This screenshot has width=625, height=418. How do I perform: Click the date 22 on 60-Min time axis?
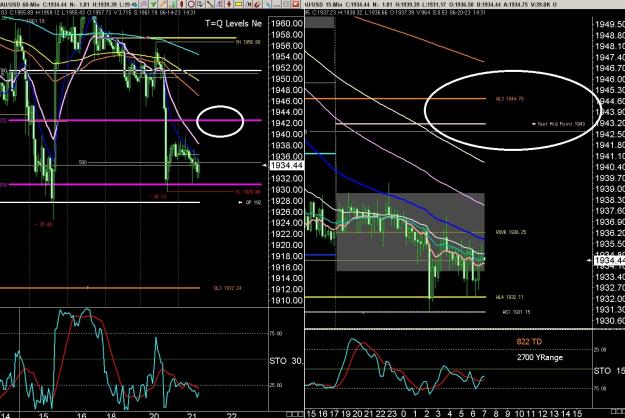(x=232, y=415)
